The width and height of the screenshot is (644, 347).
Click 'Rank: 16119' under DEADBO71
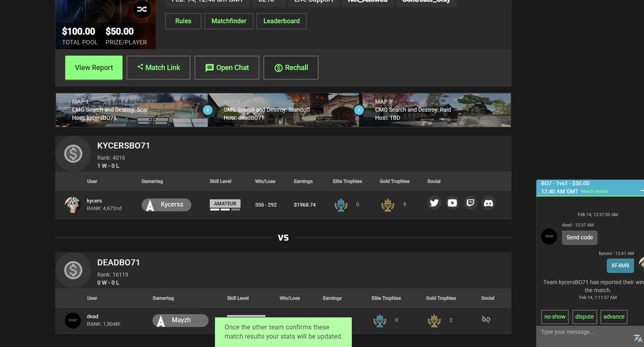[113, 275]
